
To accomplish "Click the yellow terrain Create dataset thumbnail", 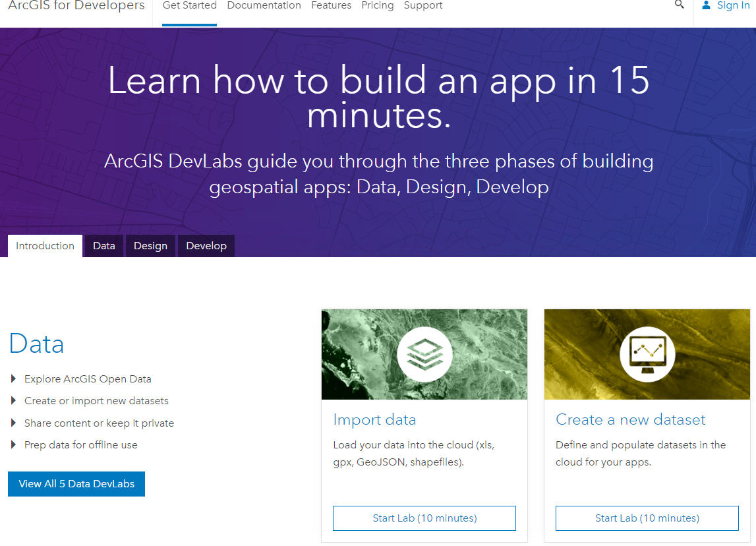I will click(647, 355).
